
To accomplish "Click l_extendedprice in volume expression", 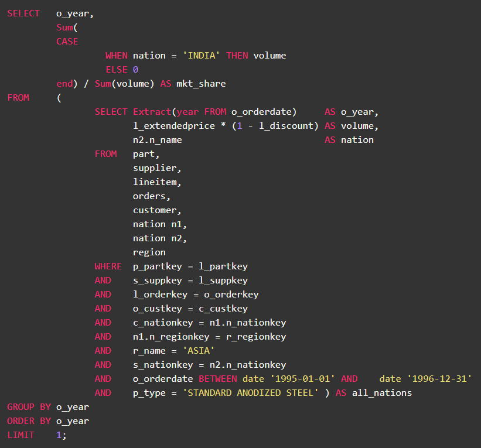I will coord(174,126).
